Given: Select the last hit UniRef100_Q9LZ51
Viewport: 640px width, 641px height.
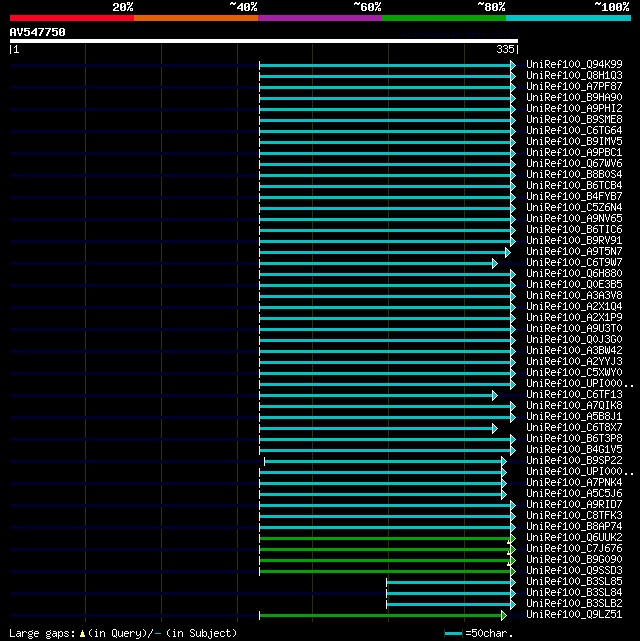Looking at the screenshot, I should 574,615.
